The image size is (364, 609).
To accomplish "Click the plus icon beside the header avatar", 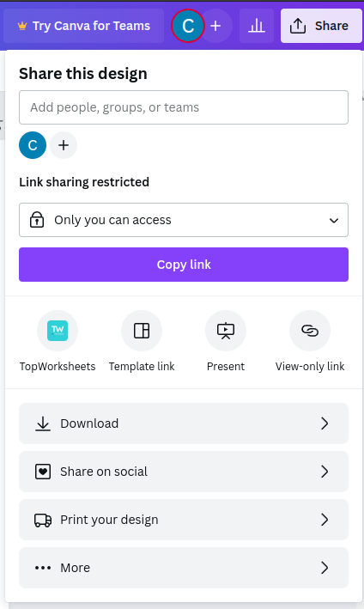I will point(215,26).
